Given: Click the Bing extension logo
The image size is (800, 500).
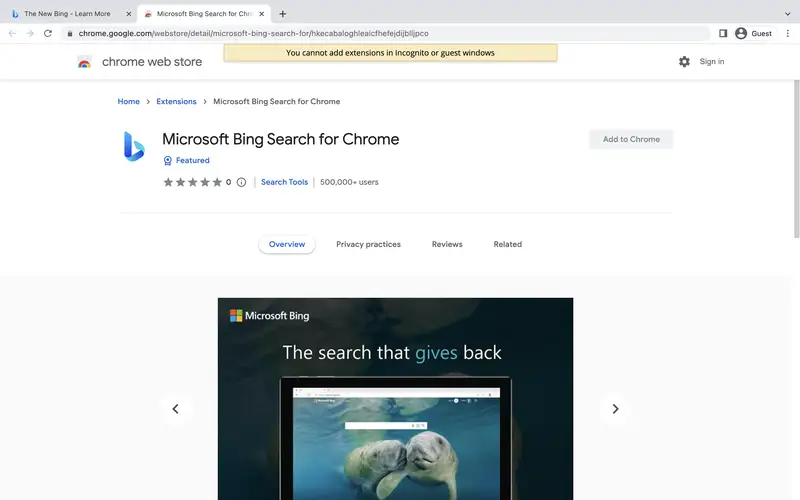Looking at the screenshot, I should (134, 146).
